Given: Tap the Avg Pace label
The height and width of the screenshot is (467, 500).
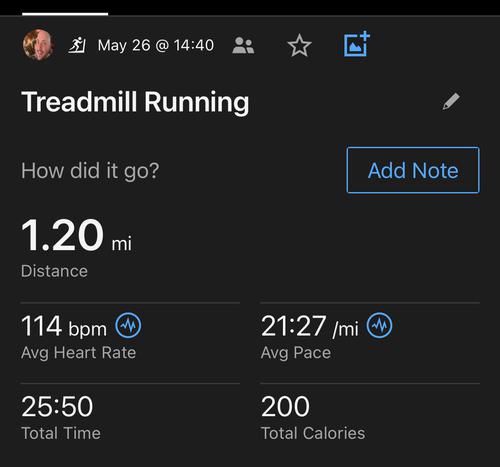Looking at the screenshot, I should (x=296, y=353).
